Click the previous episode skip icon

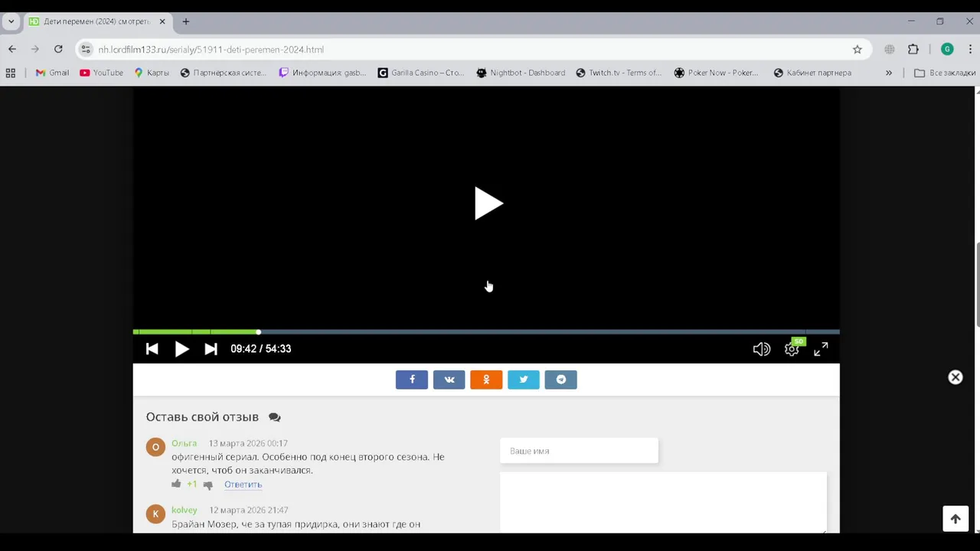(152, 349)
